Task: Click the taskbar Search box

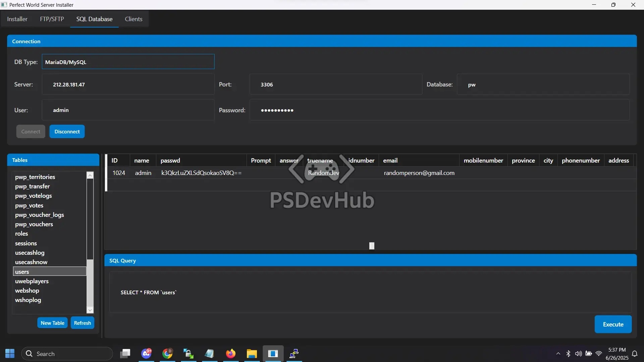Action: [67, 354]
